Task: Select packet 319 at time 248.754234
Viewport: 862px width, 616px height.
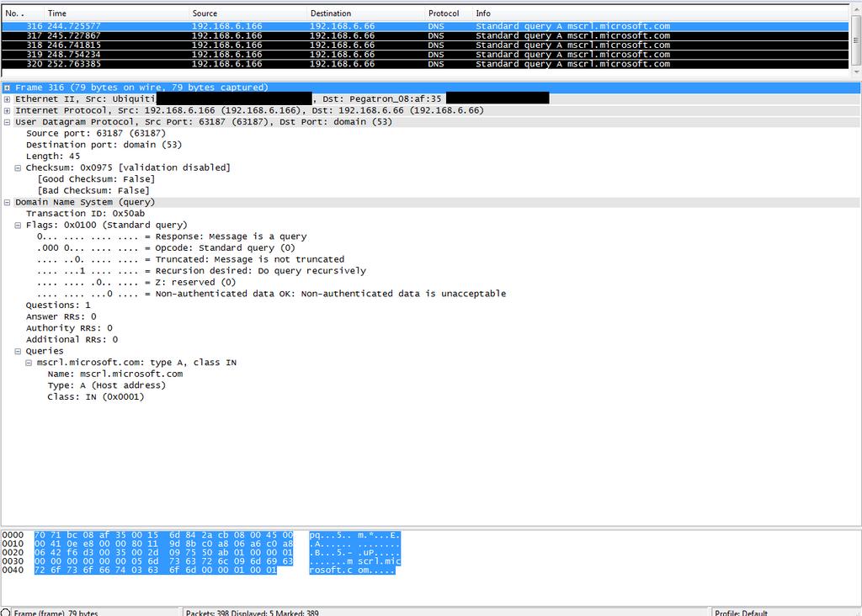Action: click(x=425, y=55)
